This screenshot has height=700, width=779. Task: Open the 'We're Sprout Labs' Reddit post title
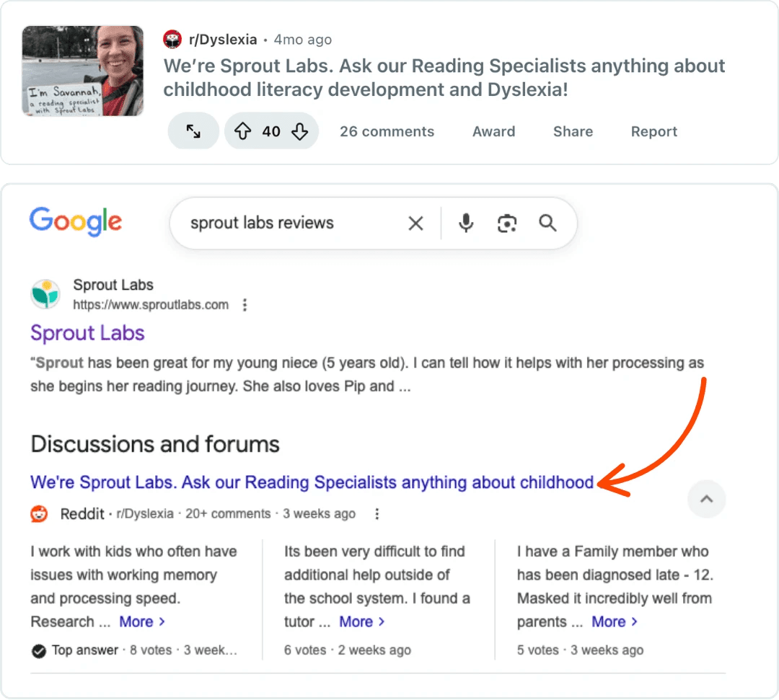(444, 77)
